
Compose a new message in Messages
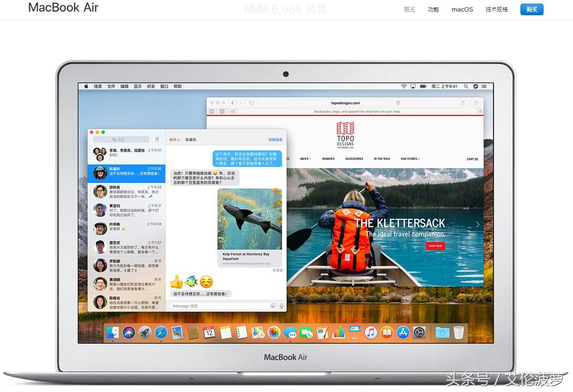pyautogui.click(x=157, y=139)
